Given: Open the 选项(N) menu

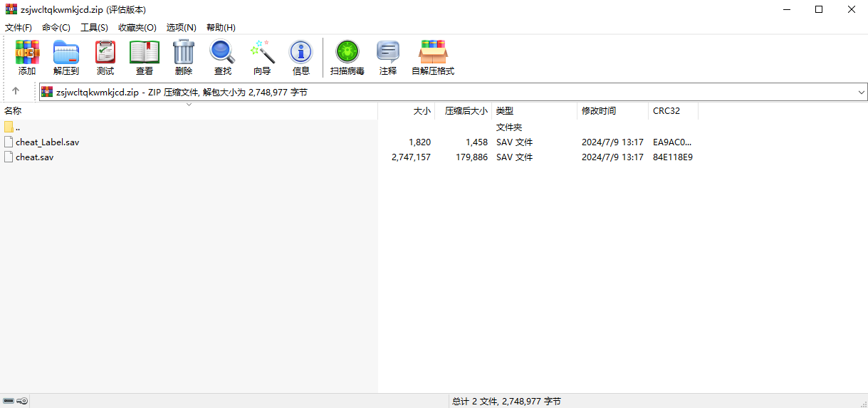Looking at the screenshot, I should tap(181, 27).
